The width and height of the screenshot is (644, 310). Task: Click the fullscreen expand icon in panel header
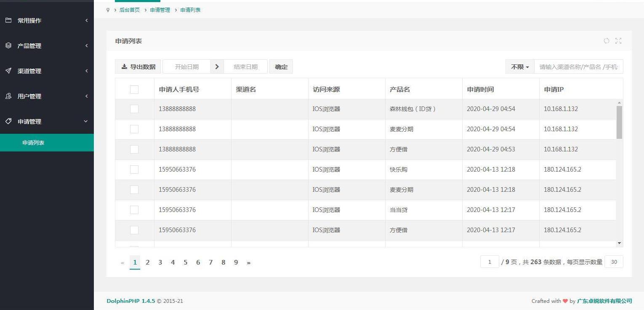coord(618,41)
